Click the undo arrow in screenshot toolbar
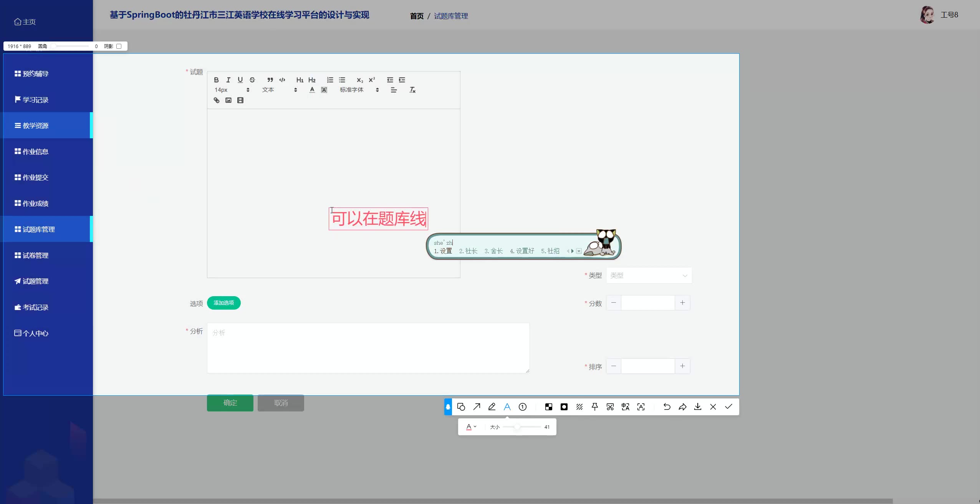The image size is (980, 504). coord(667,407)
